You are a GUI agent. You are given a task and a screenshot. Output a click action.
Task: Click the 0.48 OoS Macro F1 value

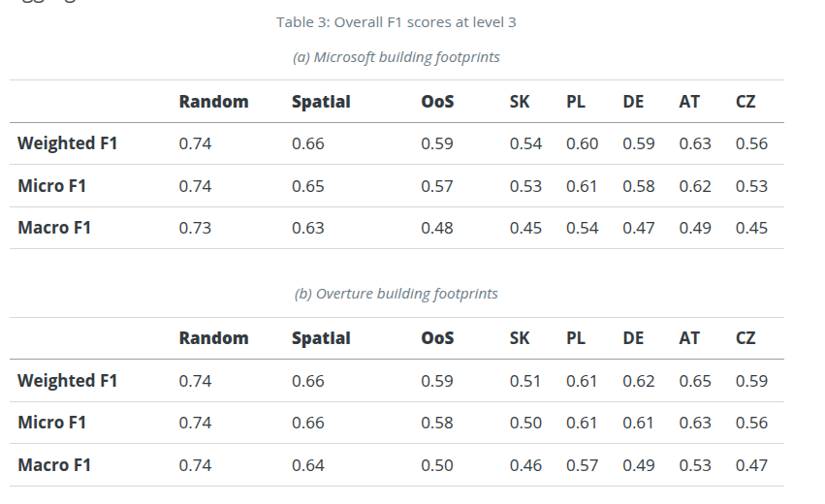tap(437, 228)
